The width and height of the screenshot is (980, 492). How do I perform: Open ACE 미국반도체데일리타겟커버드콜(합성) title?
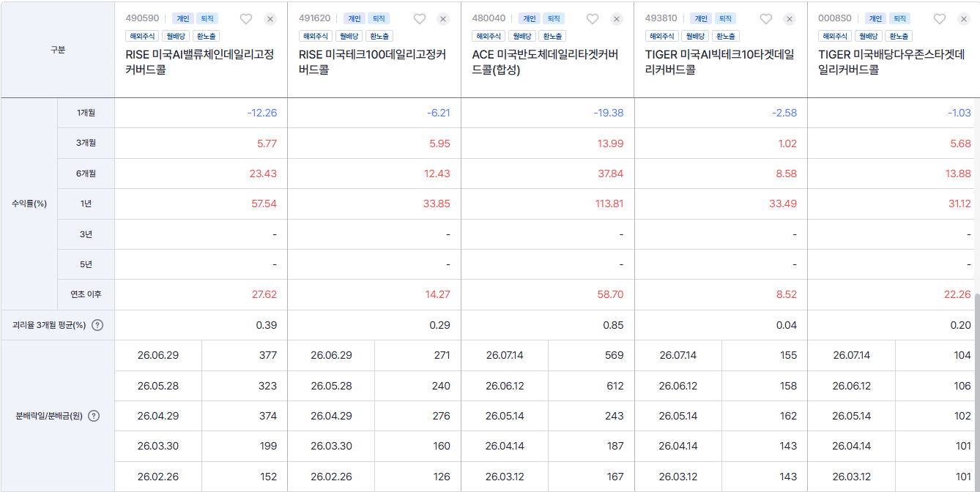tap(546, 62)
